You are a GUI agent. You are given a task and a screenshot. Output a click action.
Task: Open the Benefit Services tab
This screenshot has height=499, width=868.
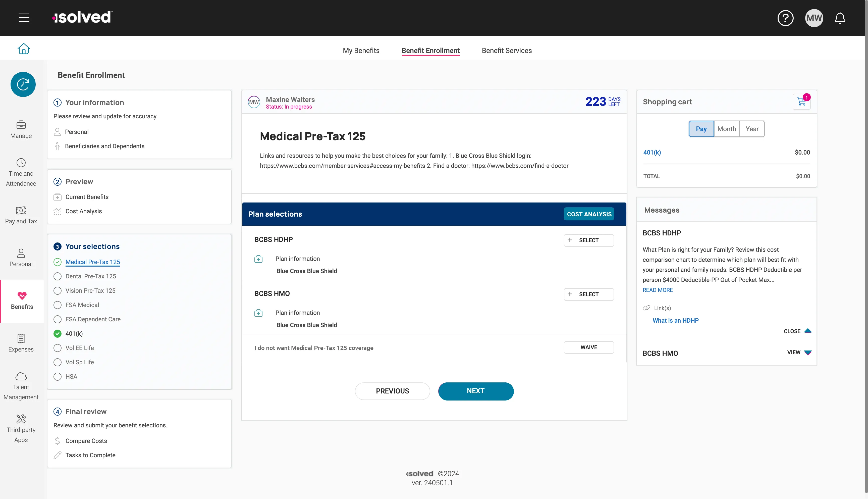click(x=507, y=51)
